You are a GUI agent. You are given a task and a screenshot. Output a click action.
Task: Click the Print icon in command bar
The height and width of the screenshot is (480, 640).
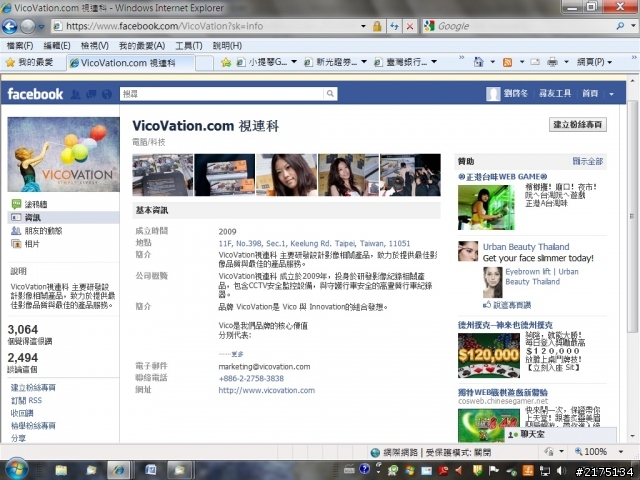(x=552, y=62)
